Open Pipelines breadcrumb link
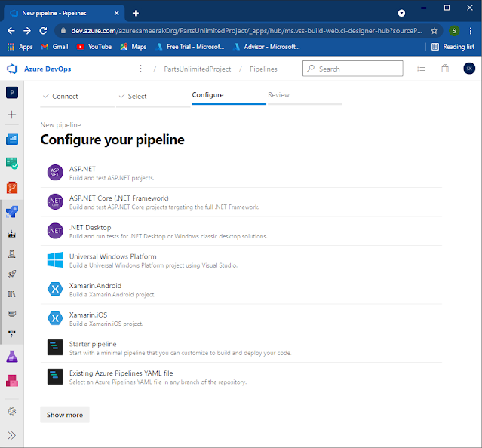482x448 pixels. 263,69
